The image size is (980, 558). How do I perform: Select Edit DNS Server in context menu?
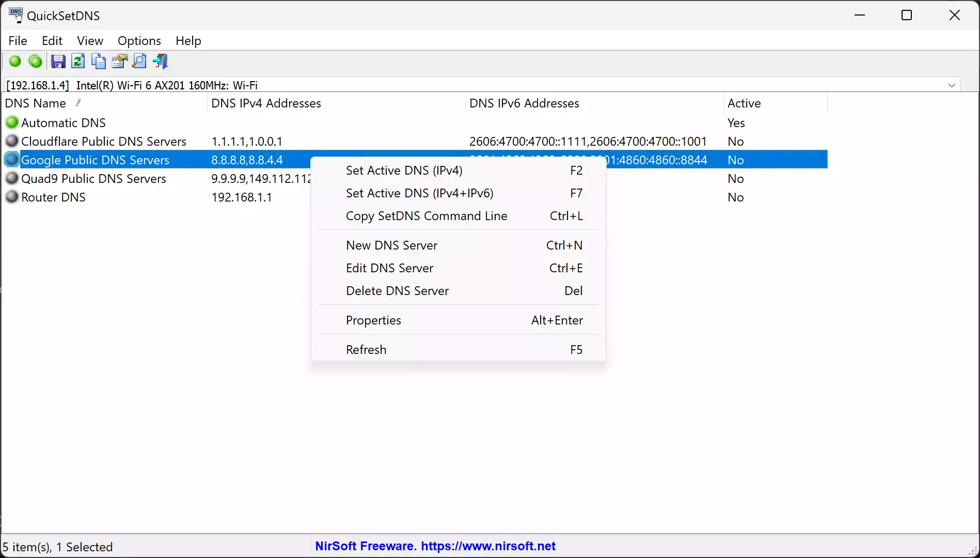click(458, 268)
